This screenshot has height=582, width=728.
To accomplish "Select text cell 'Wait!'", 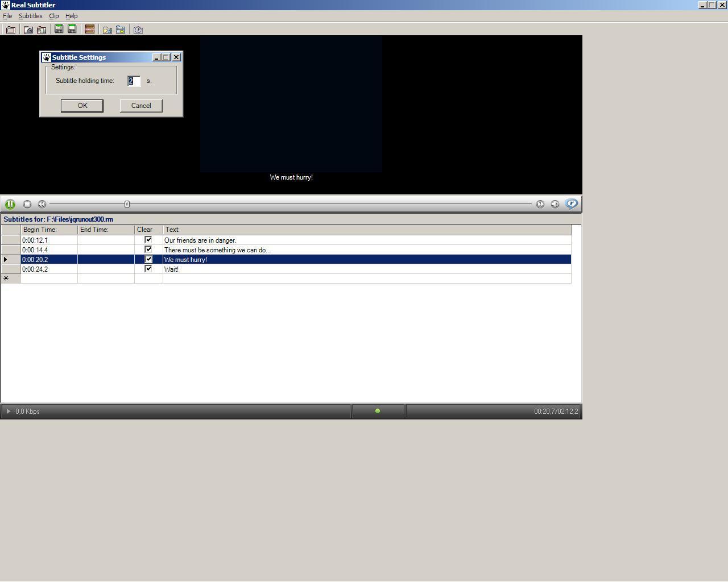I will (x=367, y=269).
